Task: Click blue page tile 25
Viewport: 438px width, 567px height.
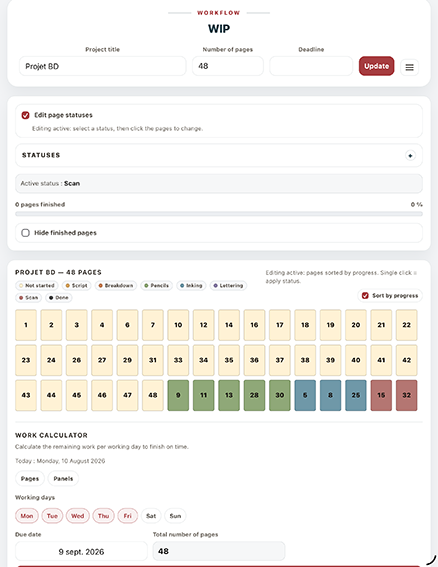Action: [356, 395]
